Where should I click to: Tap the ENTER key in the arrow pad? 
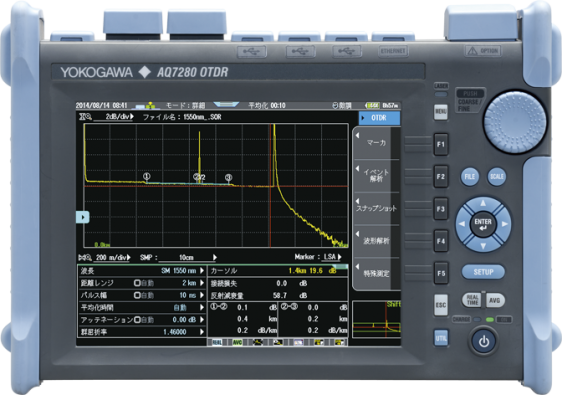tap(483, 224)
